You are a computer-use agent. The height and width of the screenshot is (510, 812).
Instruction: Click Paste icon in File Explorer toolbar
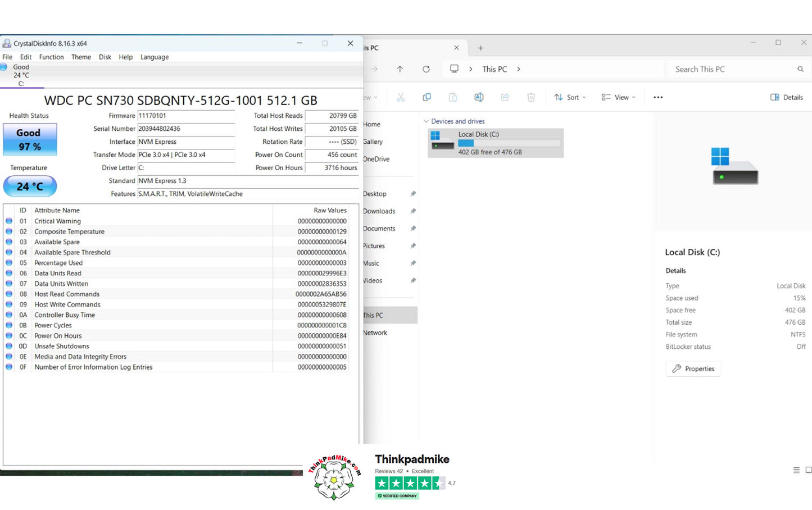click(453, 97)
